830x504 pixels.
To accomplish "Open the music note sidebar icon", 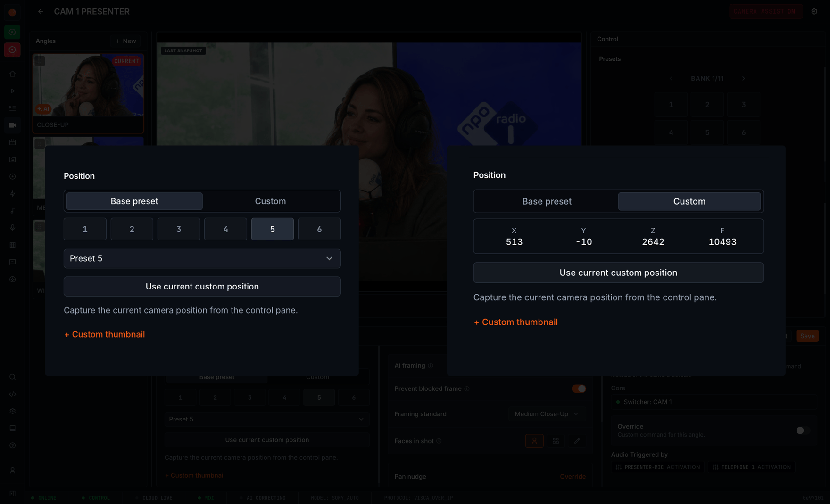I will [13, 211].
